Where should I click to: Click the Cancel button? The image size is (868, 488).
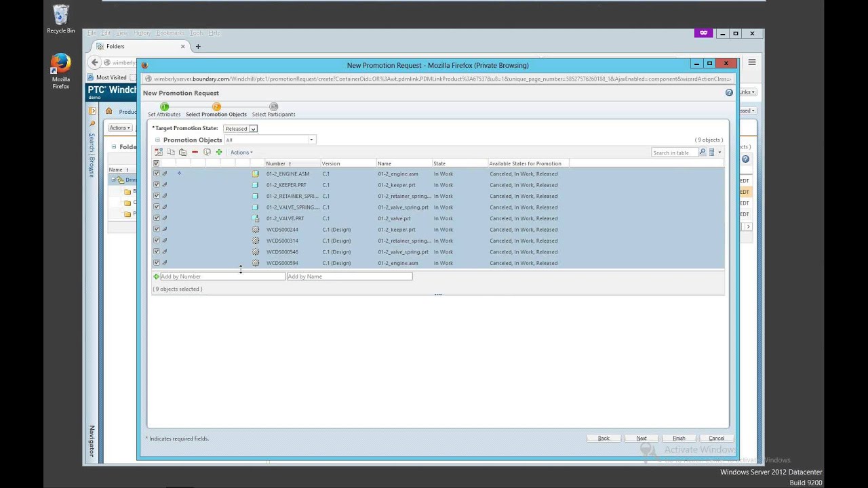click(717, 439)
